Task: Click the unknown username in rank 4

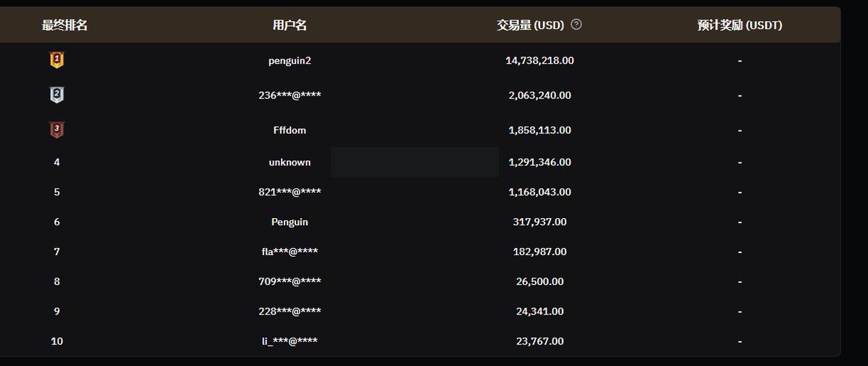Action: point(290,162)
